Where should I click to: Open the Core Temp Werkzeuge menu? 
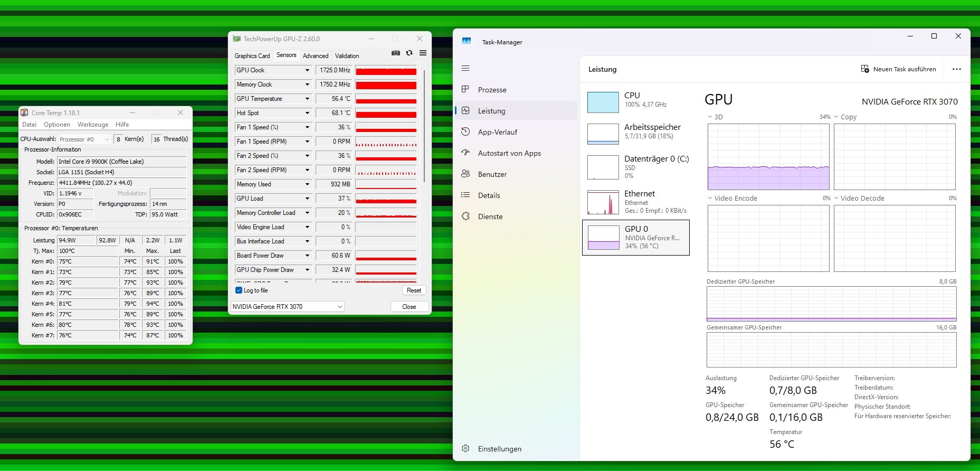93,125
